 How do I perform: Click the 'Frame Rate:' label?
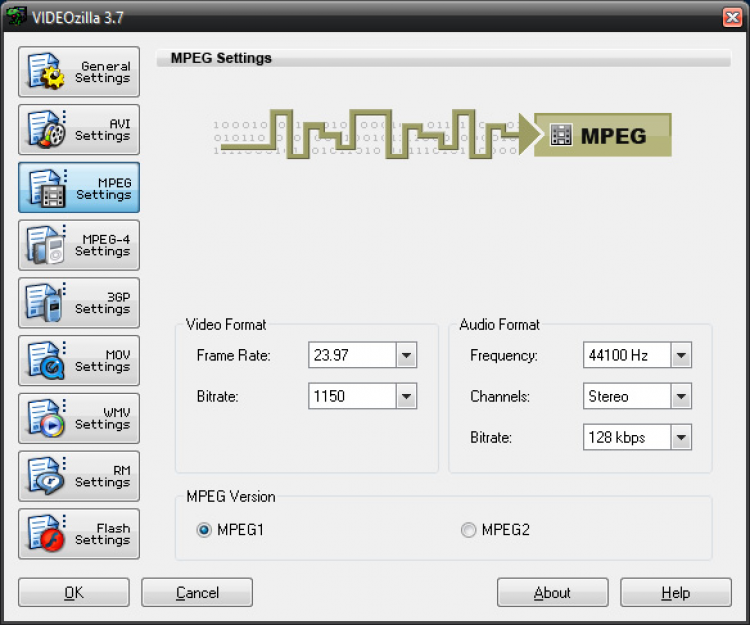coord(233,355)
